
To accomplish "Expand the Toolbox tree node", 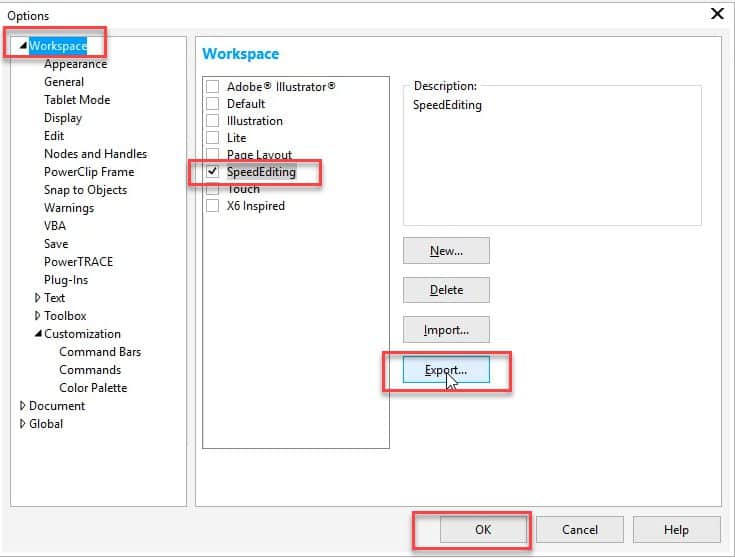I will (38, 316).
